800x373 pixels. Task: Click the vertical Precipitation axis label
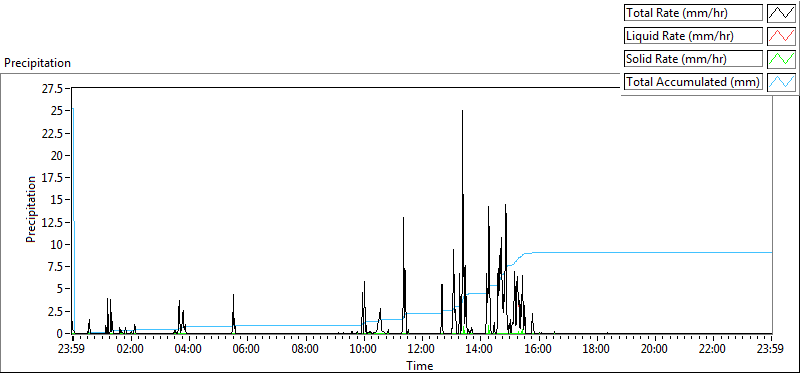pyautogui.click(x=31, y=209)
